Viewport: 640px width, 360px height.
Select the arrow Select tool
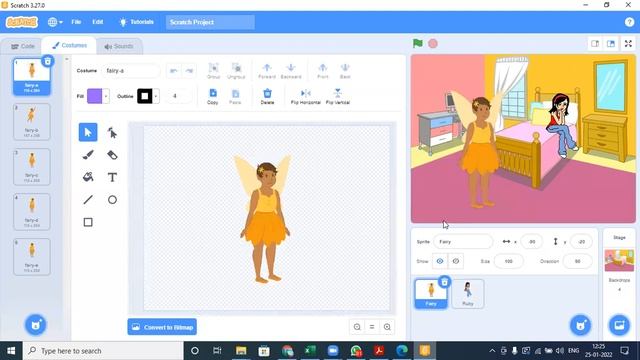point(88,132)
